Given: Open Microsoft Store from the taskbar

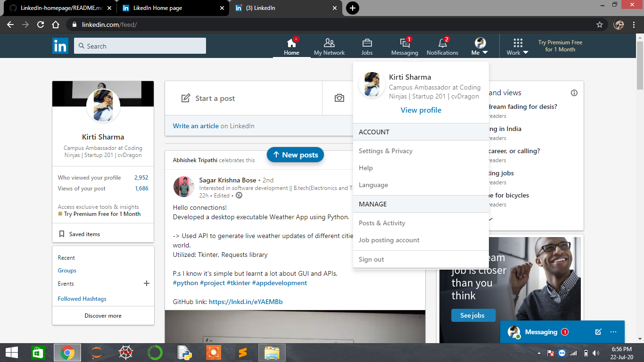Looking at the screenshot, I should 38,353.
